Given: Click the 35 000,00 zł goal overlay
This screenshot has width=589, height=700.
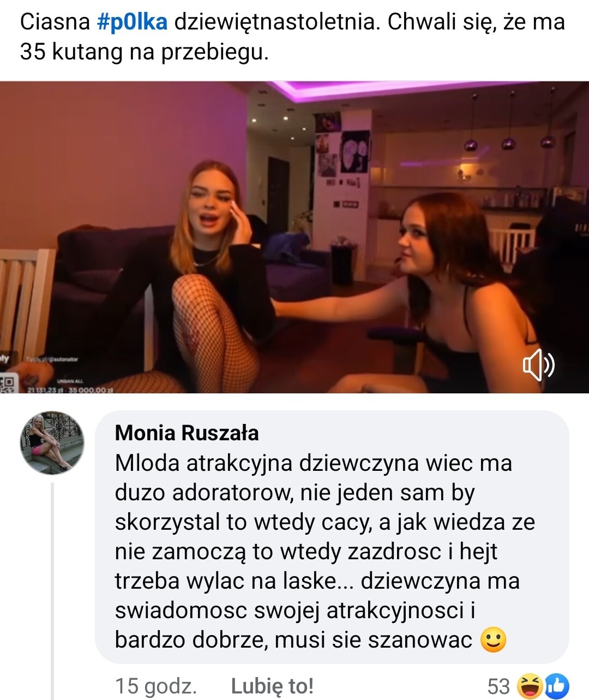Looking at the screenshot, I should (91, 390).
